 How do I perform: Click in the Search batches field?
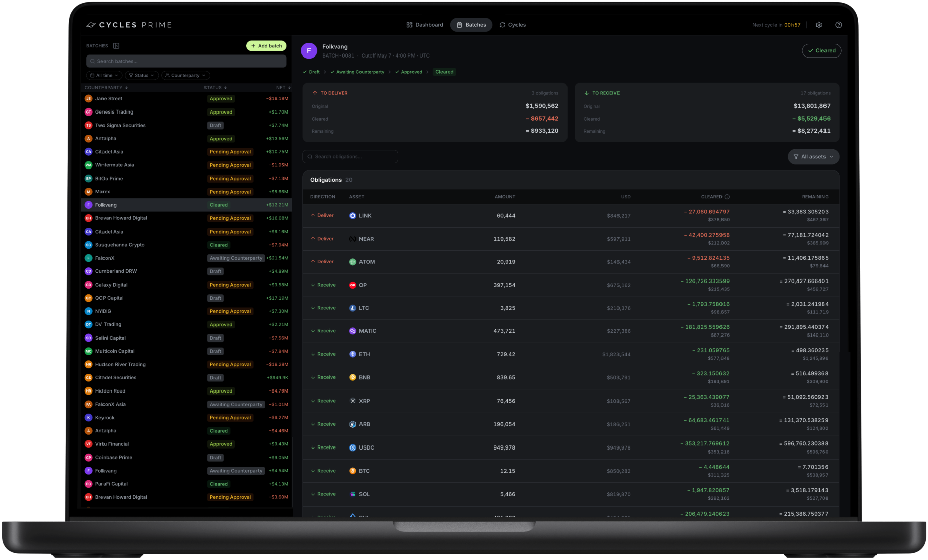point(186,61)
